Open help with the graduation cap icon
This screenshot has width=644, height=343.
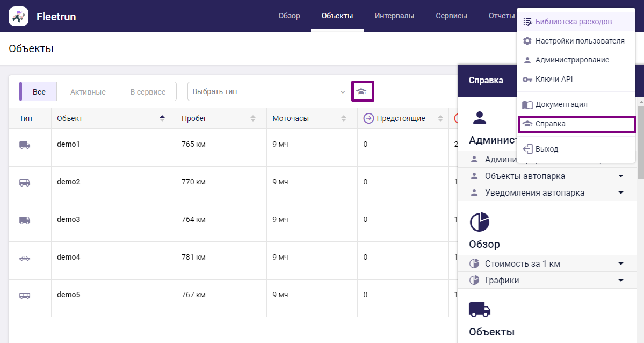(x=363, y=91)
